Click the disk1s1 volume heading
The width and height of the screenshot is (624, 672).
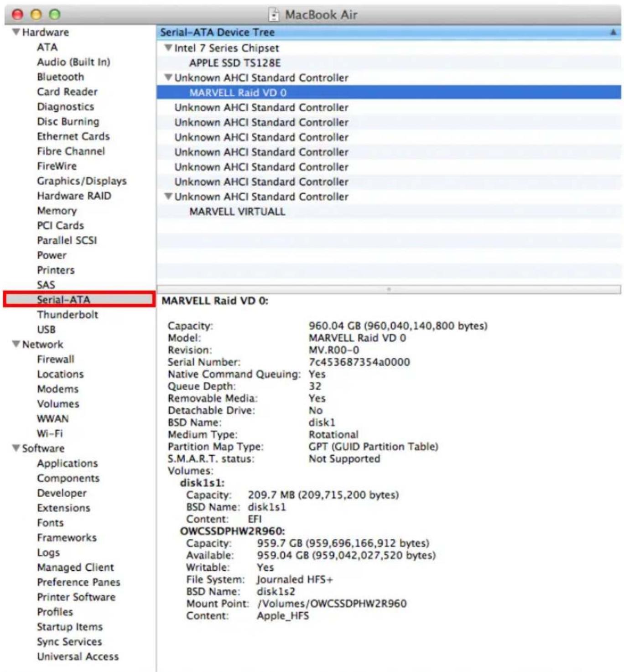tap(203, 483)
